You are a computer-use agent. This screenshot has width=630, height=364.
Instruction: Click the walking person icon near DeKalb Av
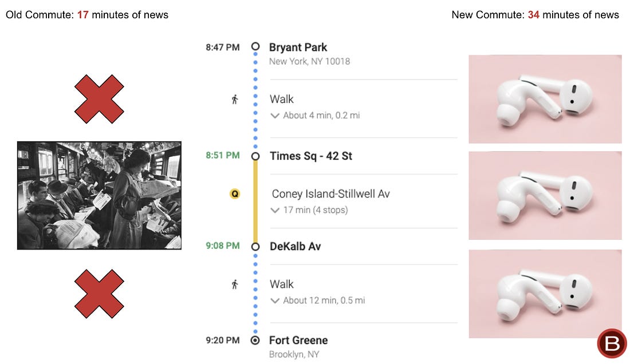[x=235, y=284]
